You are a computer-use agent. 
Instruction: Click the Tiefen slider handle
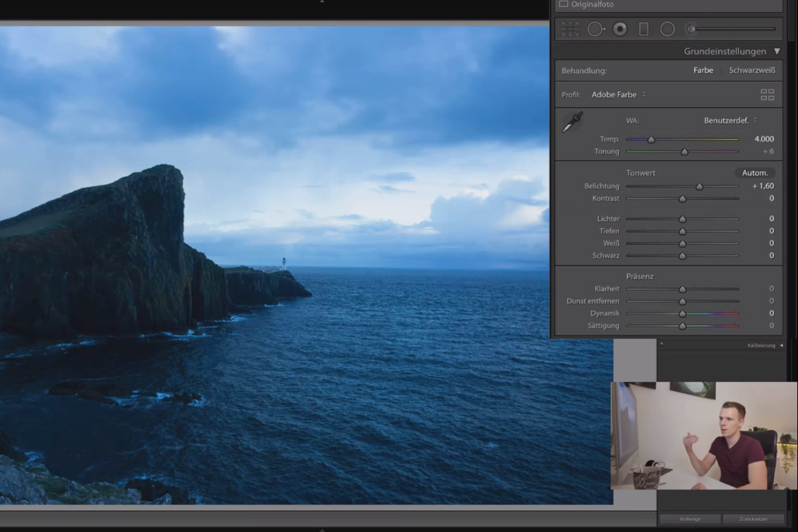pos(682,231)
